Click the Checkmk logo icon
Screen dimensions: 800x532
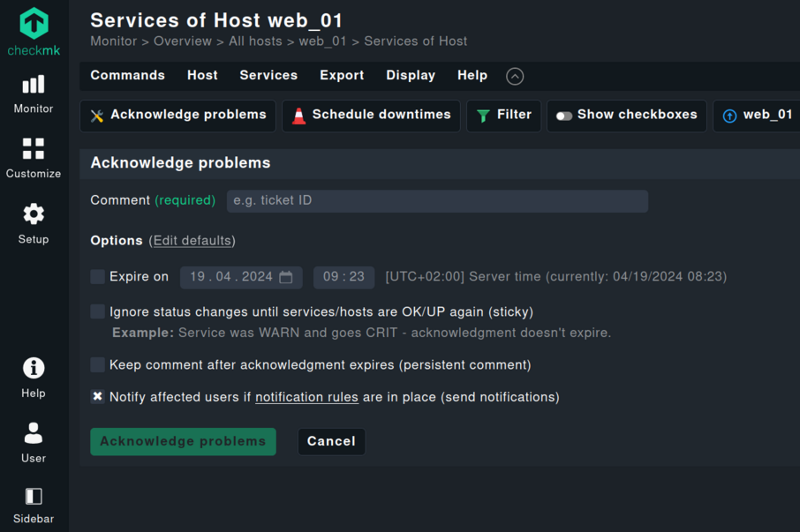click(x=34, y=23)
